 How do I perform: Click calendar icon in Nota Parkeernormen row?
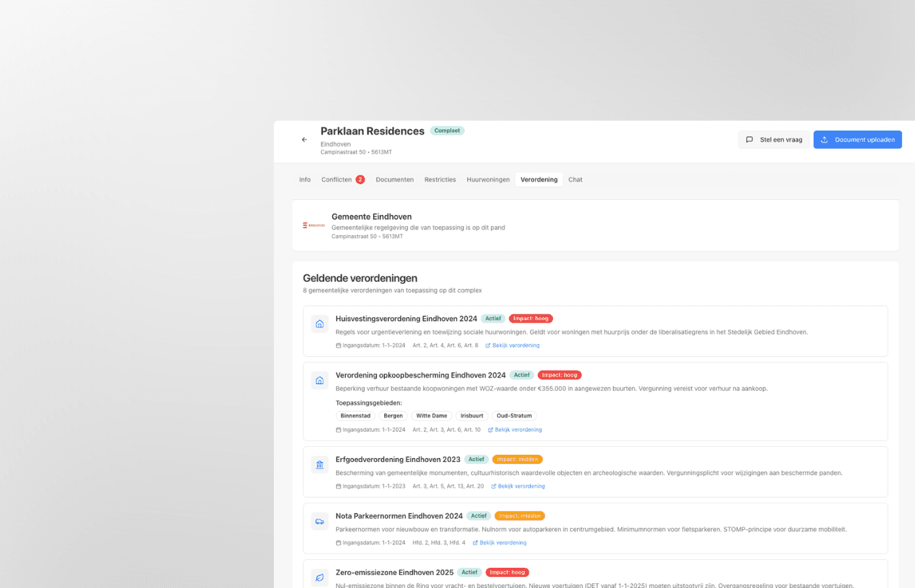click(339, 543)
